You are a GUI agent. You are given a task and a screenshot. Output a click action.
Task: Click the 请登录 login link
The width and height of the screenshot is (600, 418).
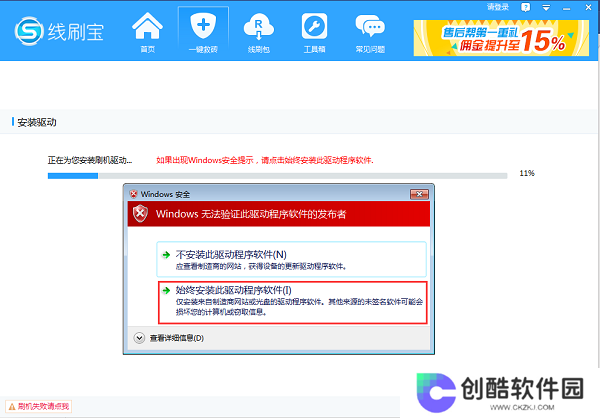tap(498, 7)
